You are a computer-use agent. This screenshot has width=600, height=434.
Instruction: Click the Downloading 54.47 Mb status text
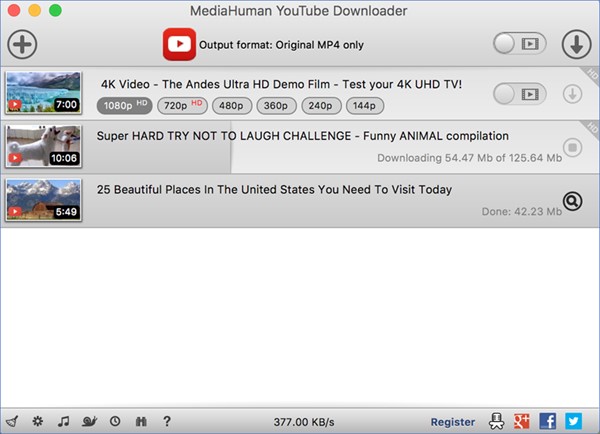470,158
